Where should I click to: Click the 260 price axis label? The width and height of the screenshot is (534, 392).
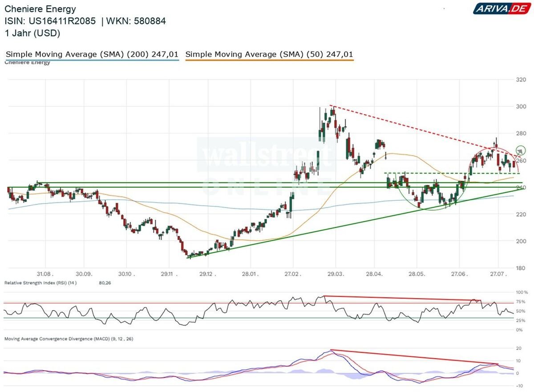(x=521, y=161)
